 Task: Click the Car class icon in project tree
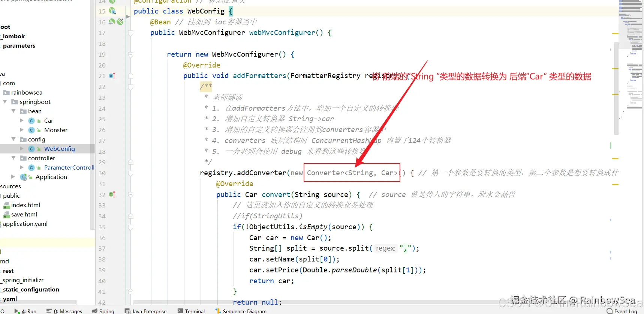[x=31, y=121]
